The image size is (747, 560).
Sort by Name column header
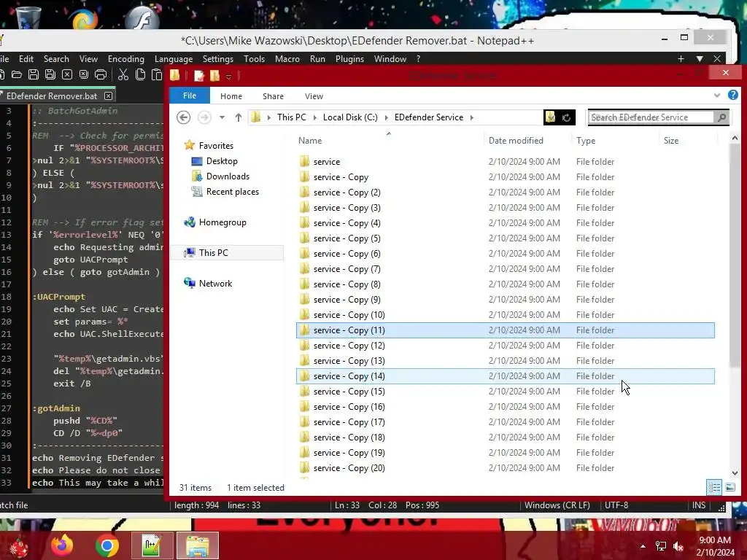310,141
